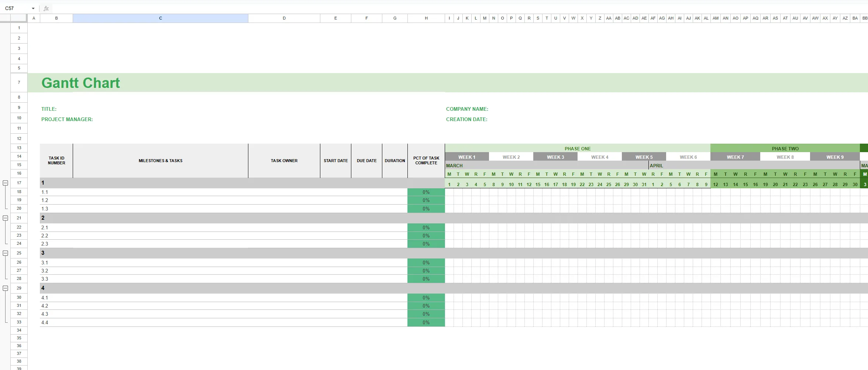Open the Name box dropdown arrow
This screenshot has height=370, width=868.
33,8
